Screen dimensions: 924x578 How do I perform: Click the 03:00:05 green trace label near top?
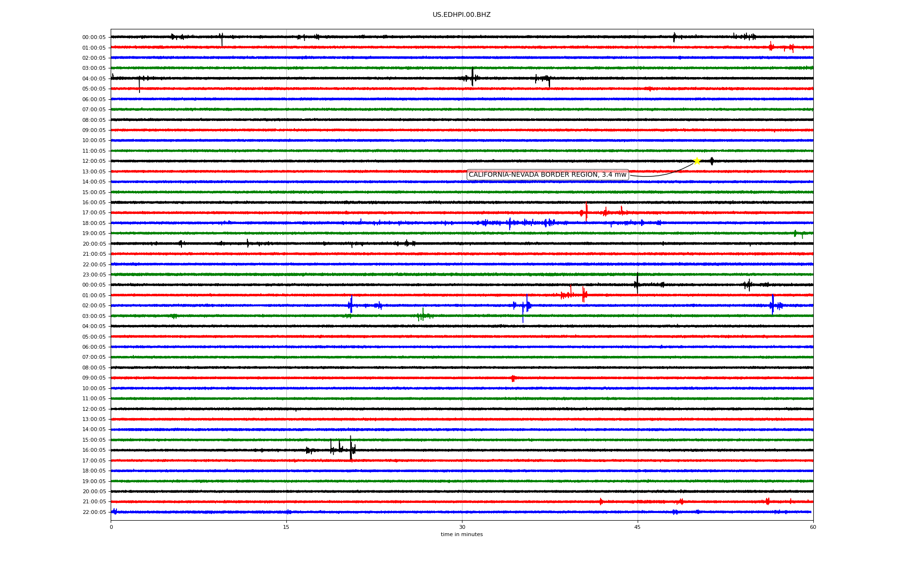tap(94, 68)
